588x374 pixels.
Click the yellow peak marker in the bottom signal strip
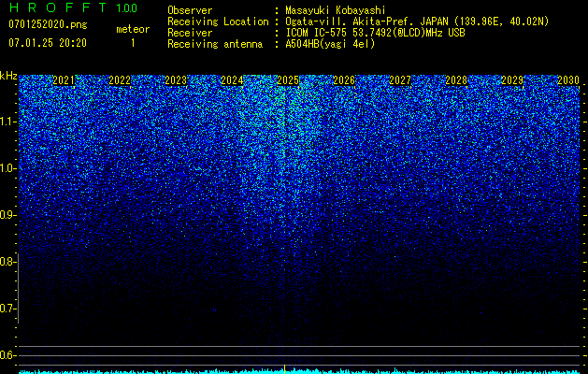pyautogui.click(x=284, y=369)
